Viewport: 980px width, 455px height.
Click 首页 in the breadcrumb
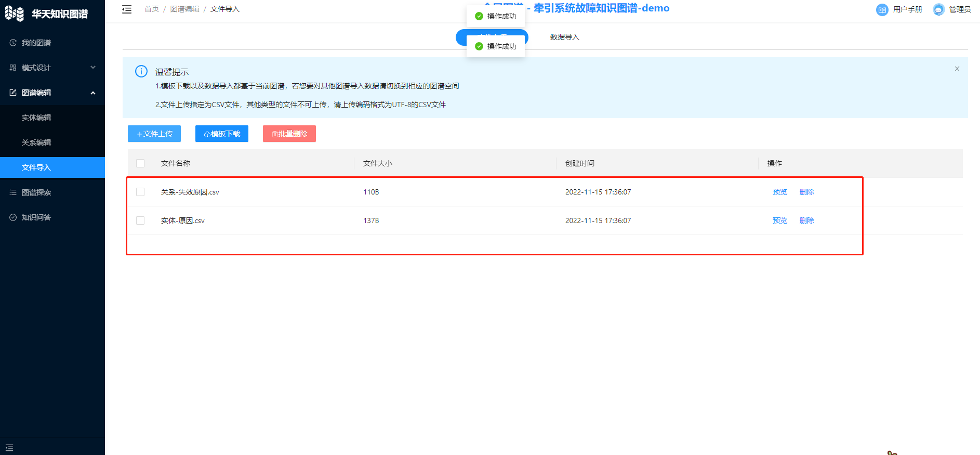[x=152, y=9]
